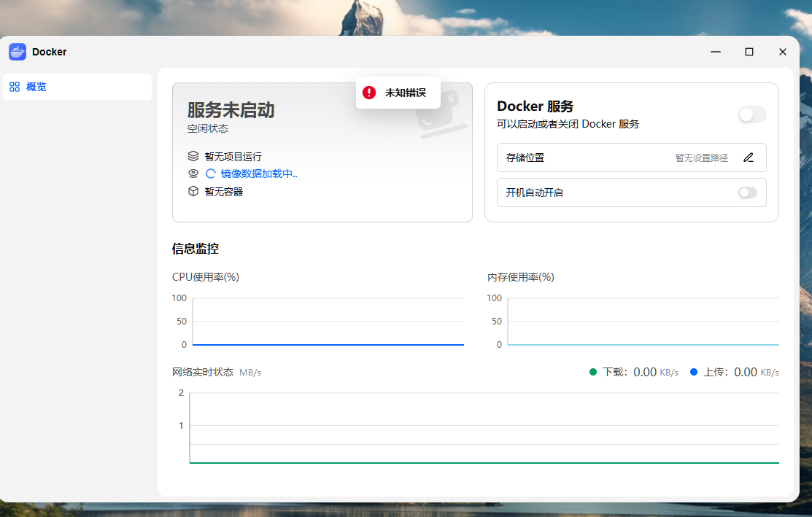Click the 下载: 0.00 KB/s value
Screen dimensions: 812x517
[x=641, y=372]
